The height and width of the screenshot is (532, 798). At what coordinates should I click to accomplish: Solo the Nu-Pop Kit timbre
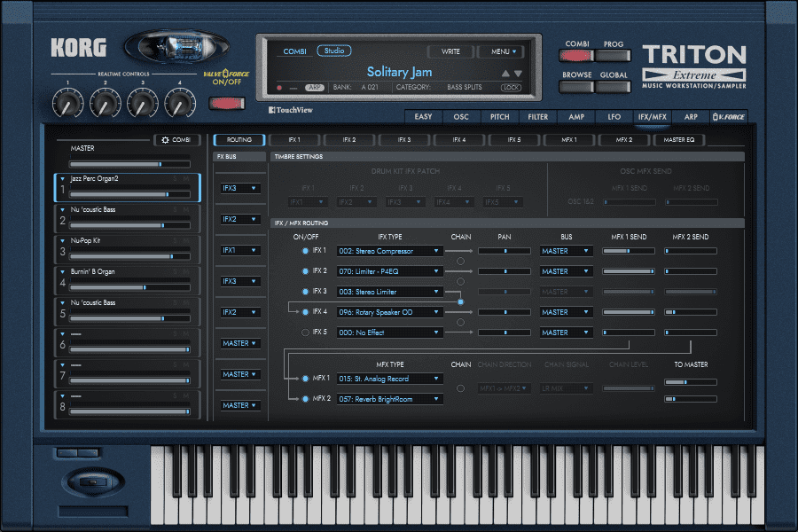click(x=175, y=241)
